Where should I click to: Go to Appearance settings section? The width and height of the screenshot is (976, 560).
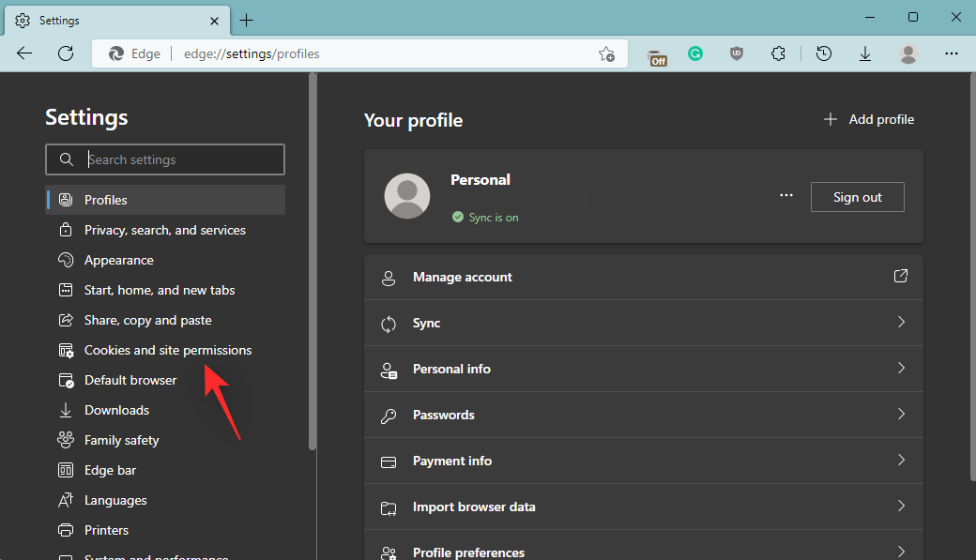click(x=118, y=260)
